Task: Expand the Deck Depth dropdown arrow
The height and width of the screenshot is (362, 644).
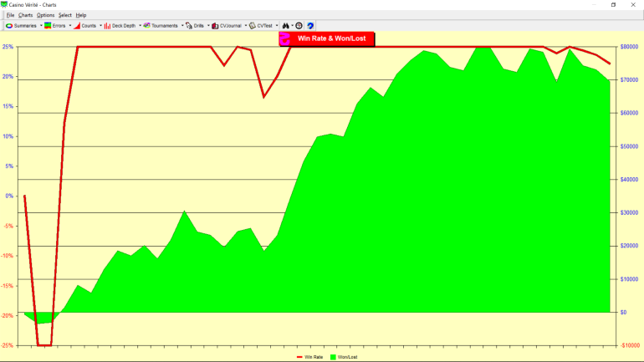Action: (140, 26)
